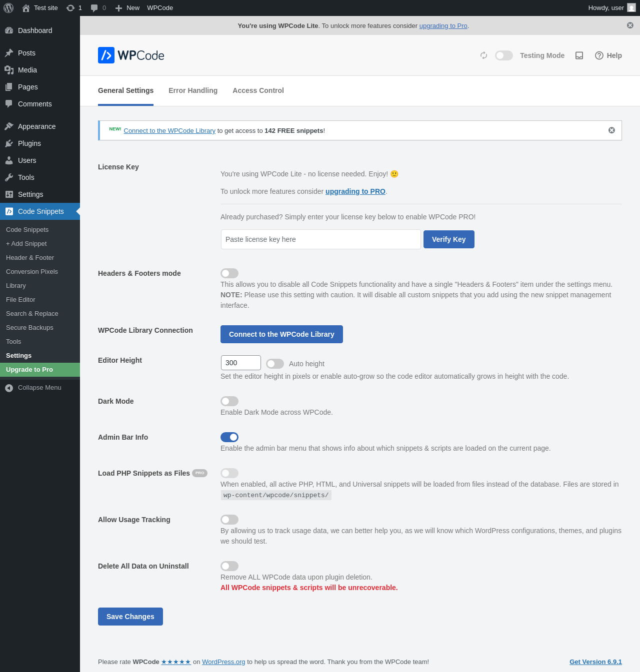
Task: Click the license key input field
Action: coord(320,239)
